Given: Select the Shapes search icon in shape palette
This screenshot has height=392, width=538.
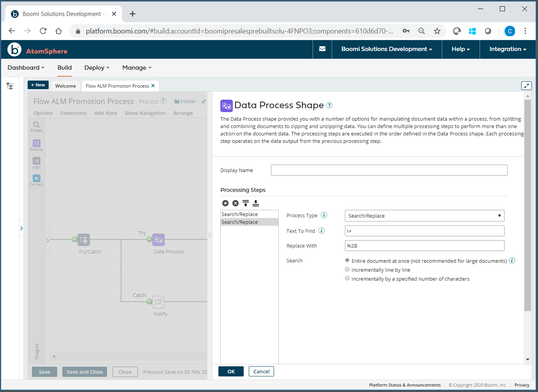Looking at the screenshot, I should pyautogui.click(x=36, y=125).
